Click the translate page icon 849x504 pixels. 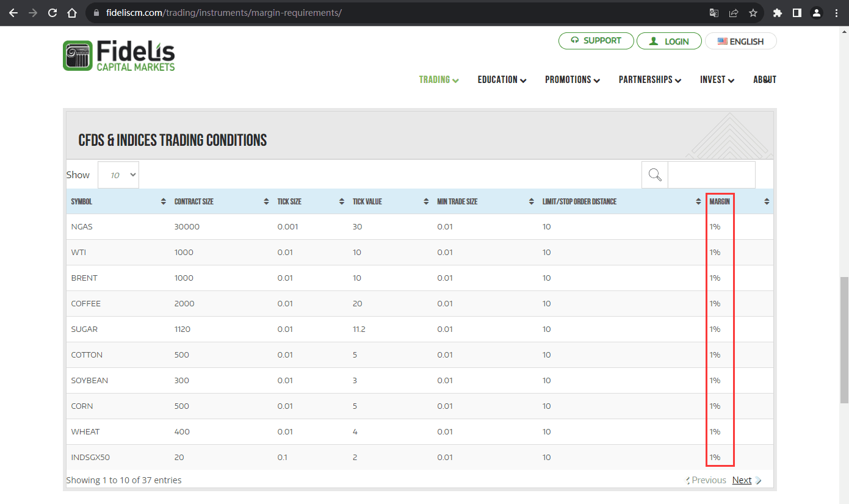[x=714, y=13]
